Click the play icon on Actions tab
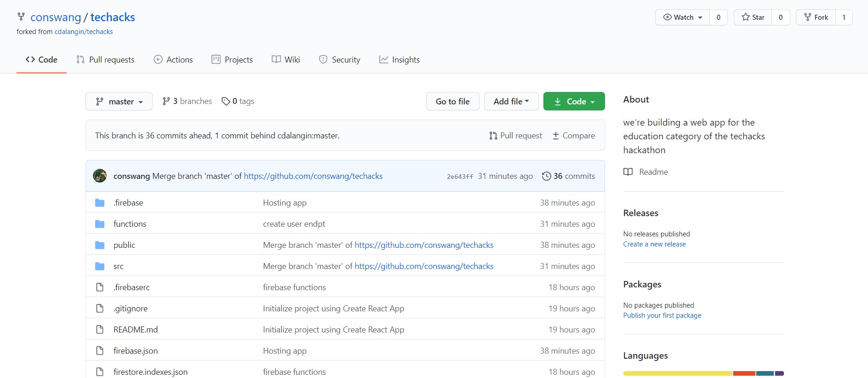 pyautogui.click(x=158, y=59)
